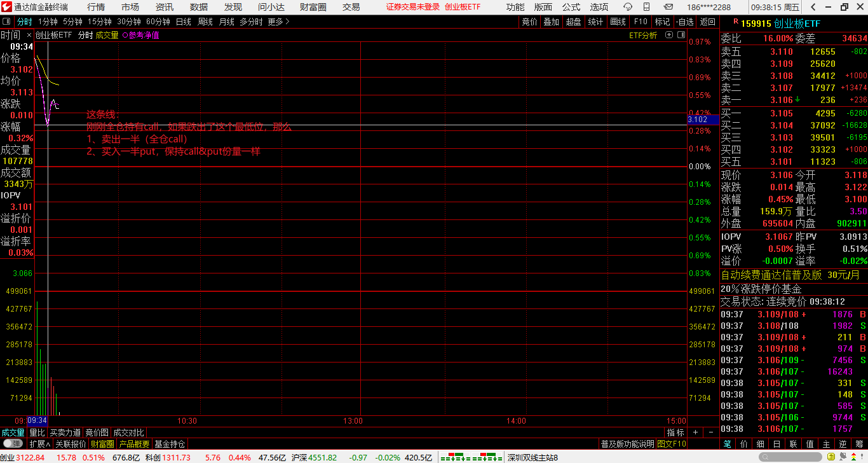Click the 证券交易未登录 login link
868x463 pixels.
tap(413, 7)
